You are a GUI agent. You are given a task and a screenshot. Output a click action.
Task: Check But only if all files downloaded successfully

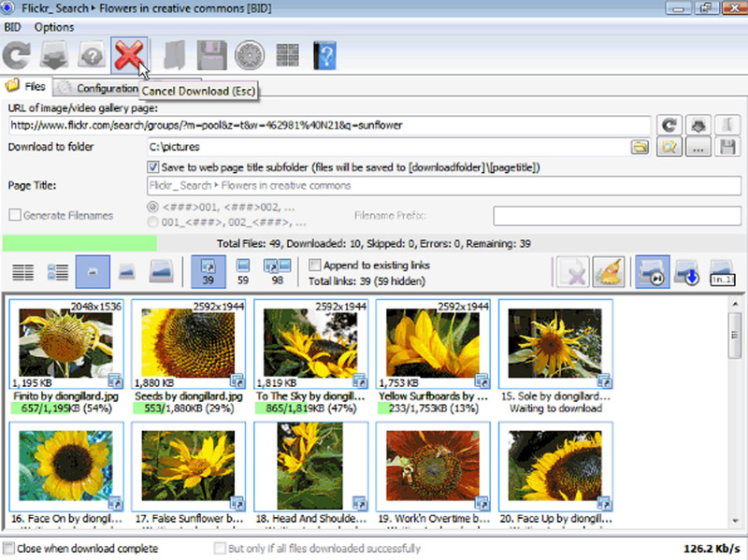[x=220, y=548]
